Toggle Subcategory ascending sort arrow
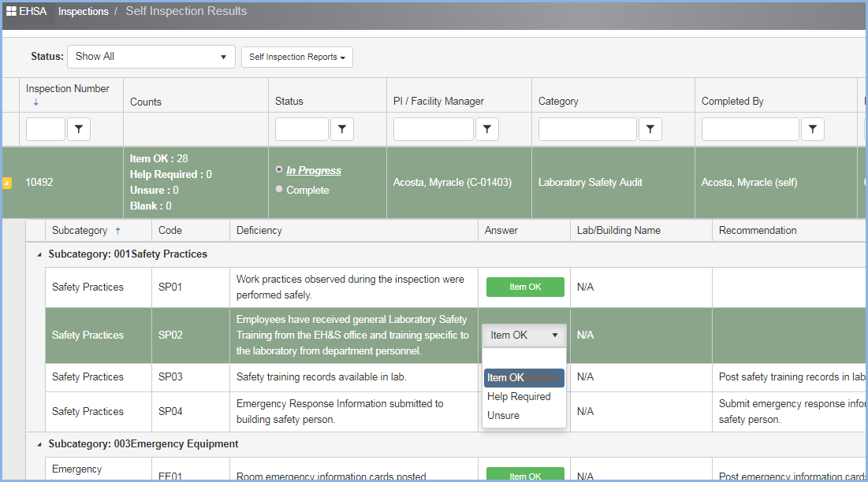Screen dimensions: 868x482 118,231
